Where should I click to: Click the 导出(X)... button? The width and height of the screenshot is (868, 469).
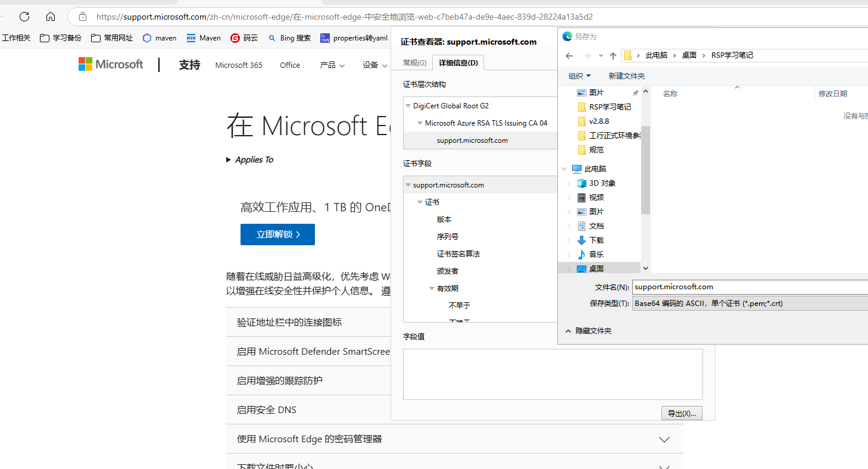tap(682, 414)
